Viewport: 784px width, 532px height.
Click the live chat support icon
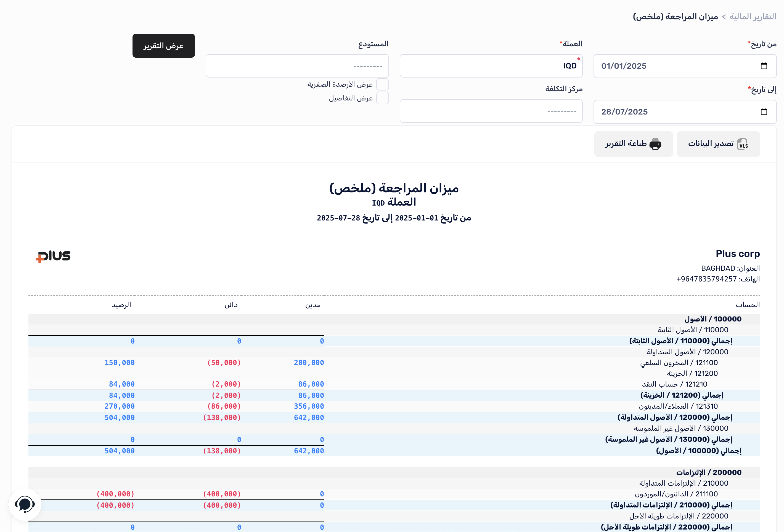[25, 504]
